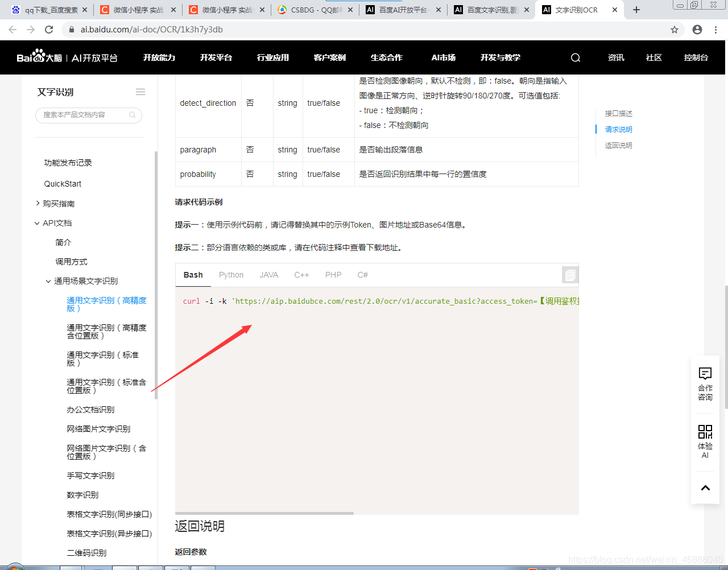Click the back-to-top arrow button
728x570 pixels.
click(x=705, y=488)
